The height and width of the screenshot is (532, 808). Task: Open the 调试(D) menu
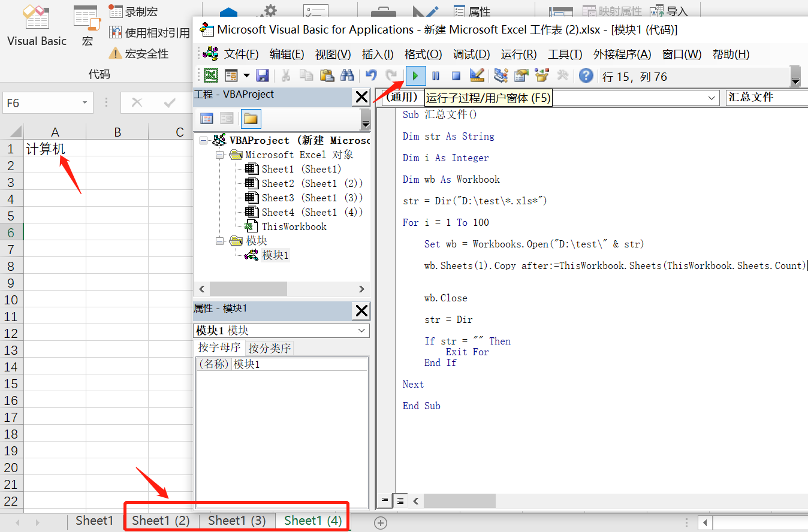pyautogui.click(x=472, y=54)
